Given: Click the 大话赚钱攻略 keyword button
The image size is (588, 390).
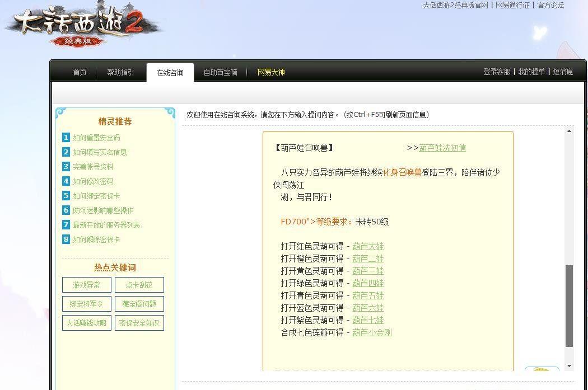Looking at the screenshot, I should point(87,323).
